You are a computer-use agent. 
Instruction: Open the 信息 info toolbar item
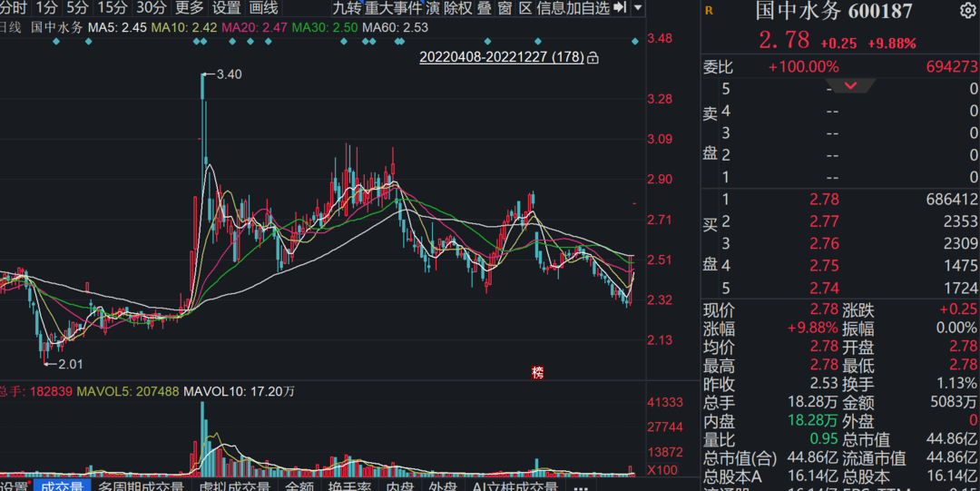(x=551, y=7)
